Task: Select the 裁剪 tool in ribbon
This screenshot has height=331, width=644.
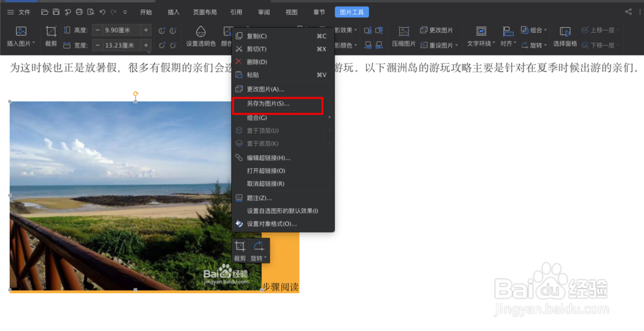Action: pos(51,36)
